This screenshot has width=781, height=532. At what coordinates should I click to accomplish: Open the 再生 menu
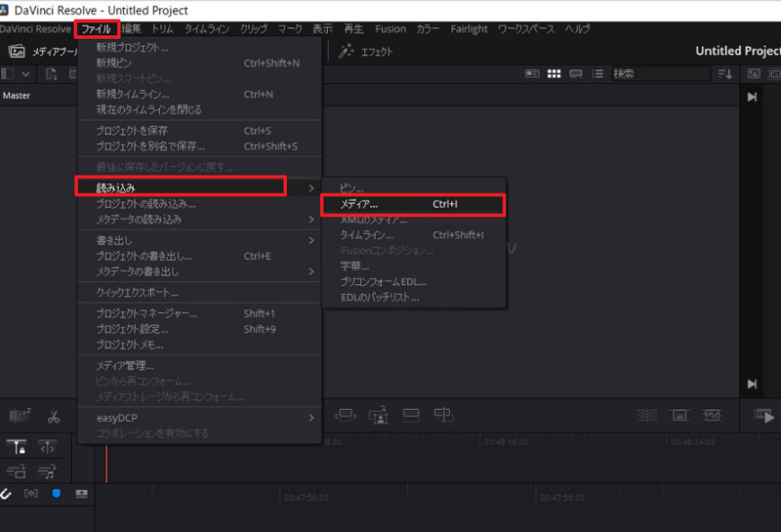coord(353,29)
